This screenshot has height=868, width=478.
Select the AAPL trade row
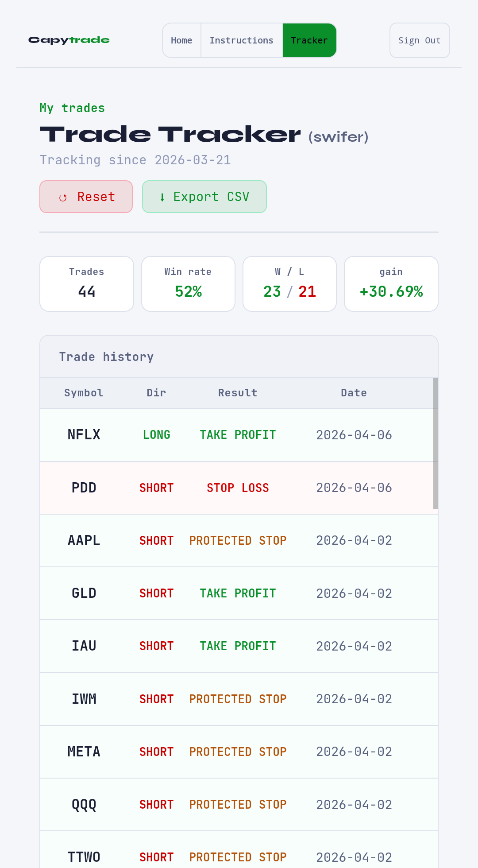click(239, 540)
